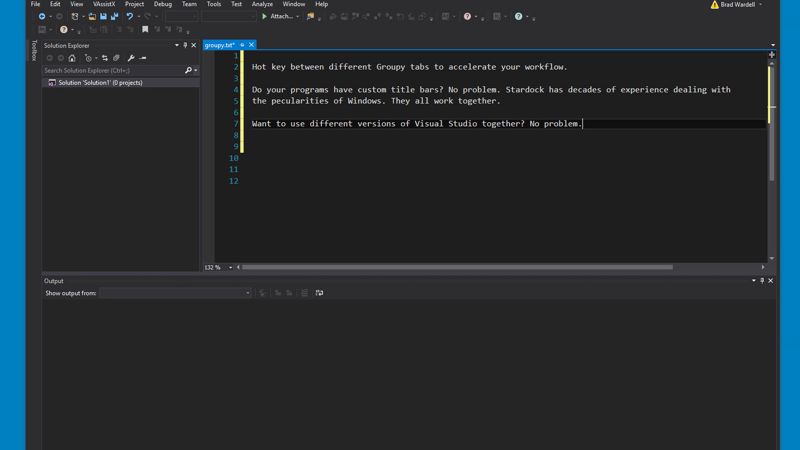
Task: Click the Preview Selected Items icon
Action: click(x=143, y=58)
